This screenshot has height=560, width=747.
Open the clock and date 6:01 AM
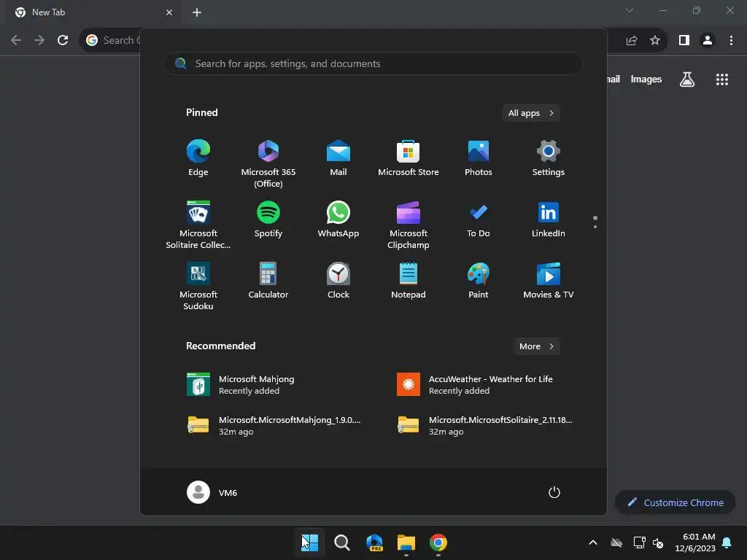coord(695,542)
